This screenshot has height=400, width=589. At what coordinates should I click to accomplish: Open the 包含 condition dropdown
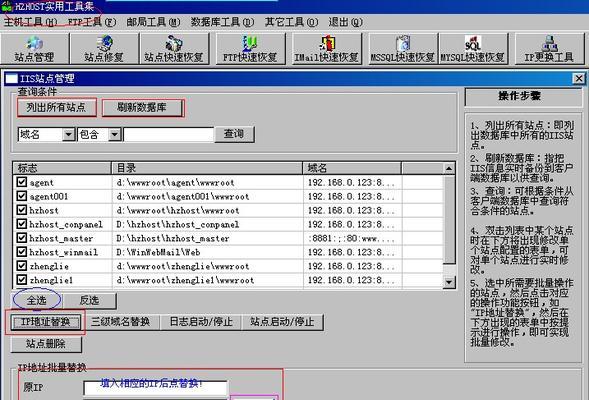point(115,134)
